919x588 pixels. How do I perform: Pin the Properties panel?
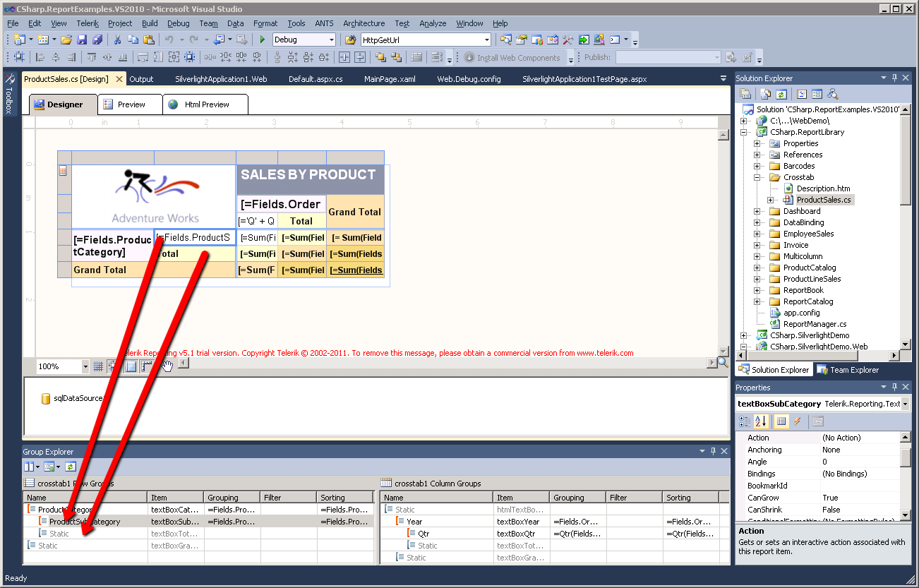pyautogui.click(x=894, y=388)
